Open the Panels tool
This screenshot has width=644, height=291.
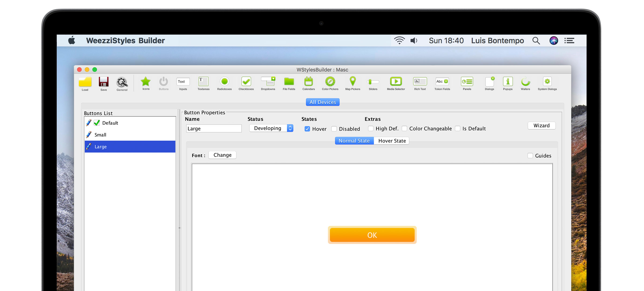467,83
